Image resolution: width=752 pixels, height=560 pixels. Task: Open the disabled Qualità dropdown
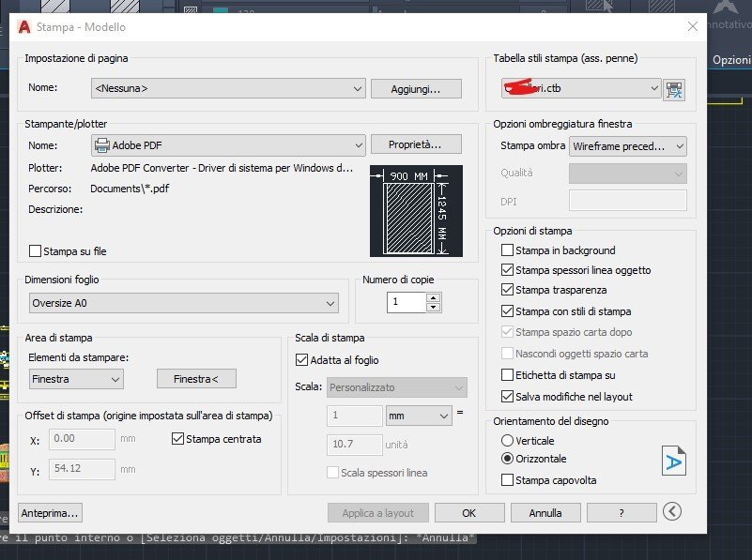coord(628,174)
